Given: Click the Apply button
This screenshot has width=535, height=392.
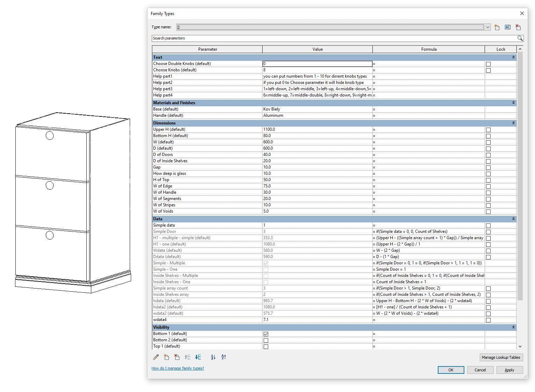Looking at the screenshot, I should [509, 370].
